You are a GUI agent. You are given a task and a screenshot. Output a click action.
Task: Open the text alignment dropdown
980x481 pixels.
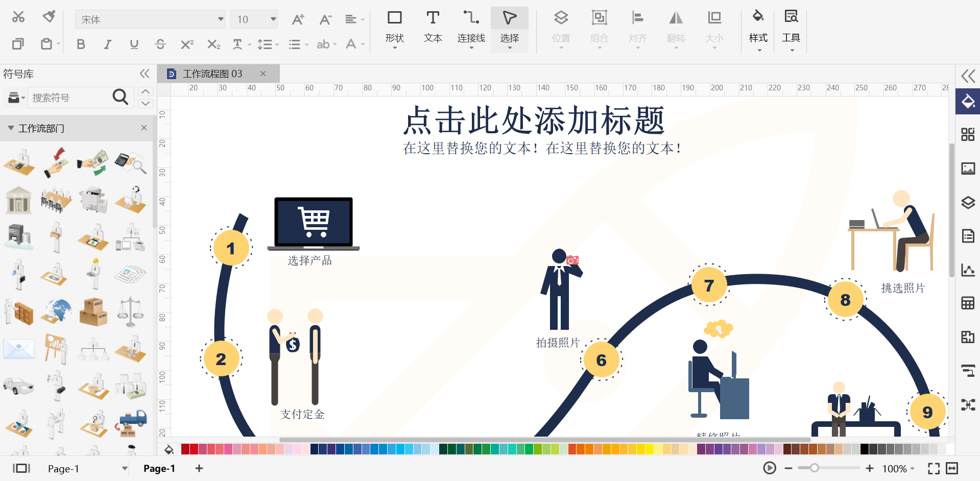tap(354, 19)
